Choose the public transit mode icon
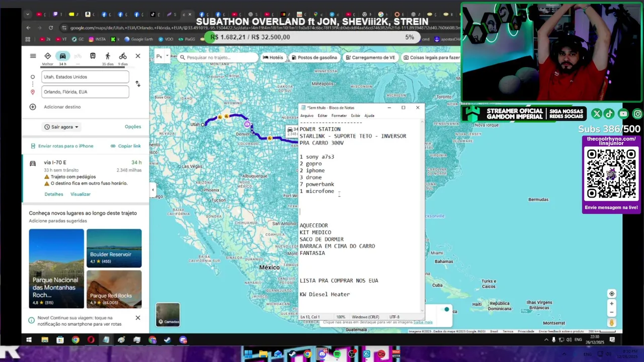Image resolution: width=644 pixels, height=362 pixels. pos(93,56)
